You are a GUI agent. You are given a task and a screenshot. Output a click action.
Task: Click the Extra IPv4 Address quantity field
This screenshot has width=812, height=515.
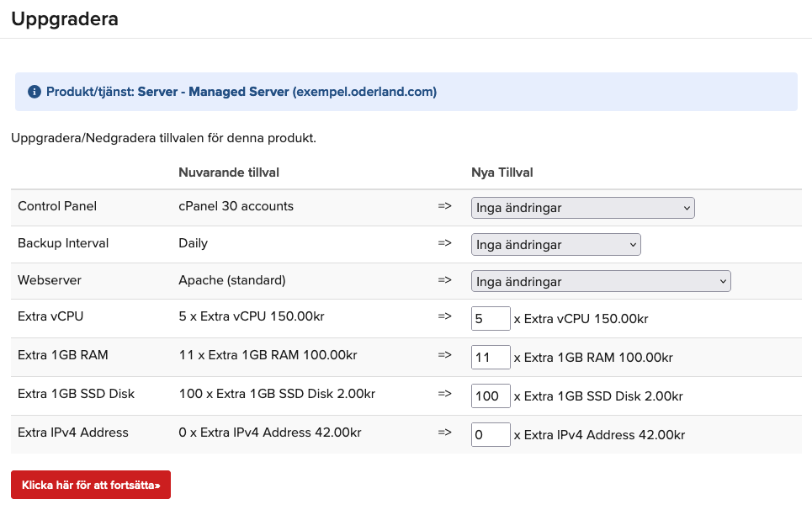pos(491,434)
